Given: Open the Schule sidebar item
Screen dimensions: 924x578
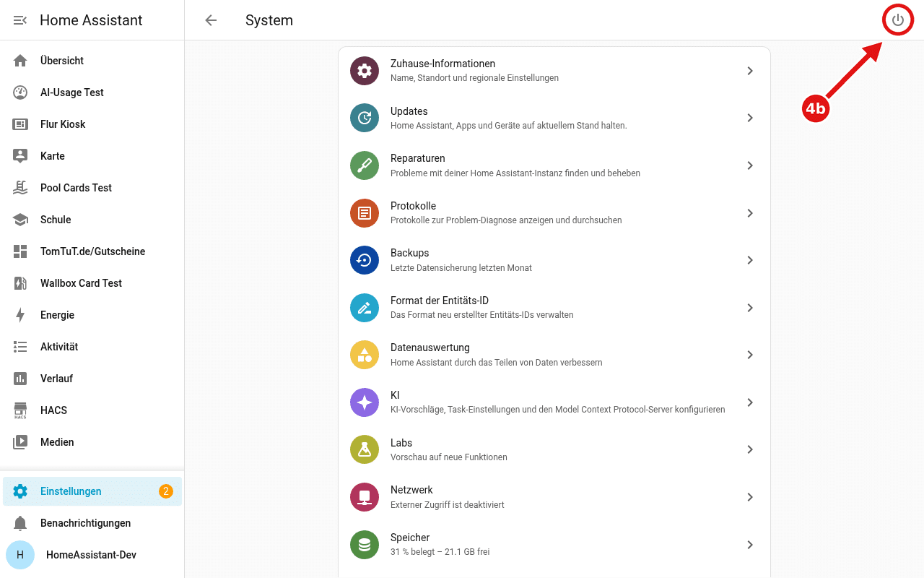Looking at the screenshot, I should [x=92, y=220].
